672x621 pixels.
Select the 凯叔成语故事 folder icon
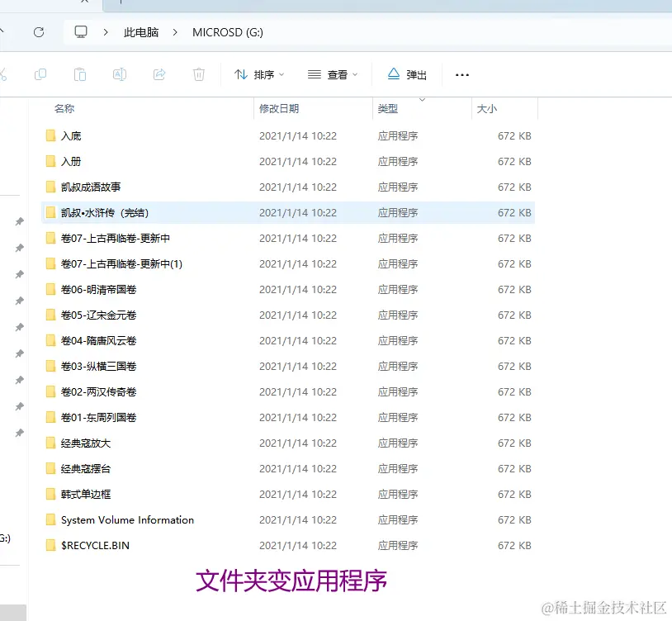pos(50,187)
